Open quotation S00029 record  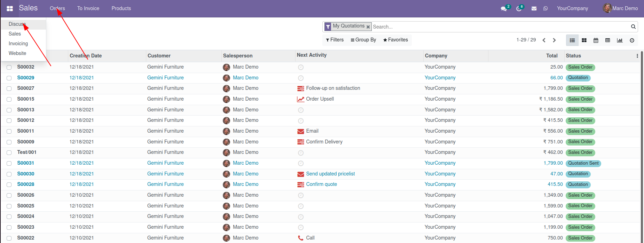click(x=26, y=78)
